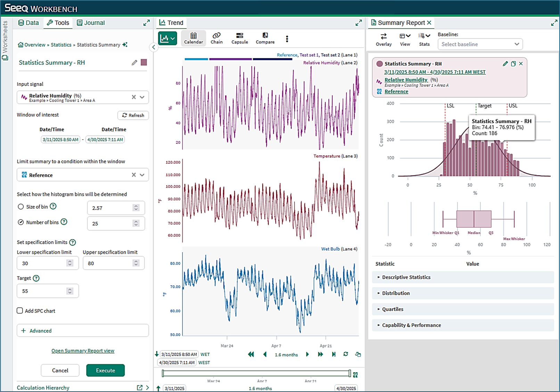560x392 pixels.
Task: Switch to Capsule view icon
Action: point(240,38)
